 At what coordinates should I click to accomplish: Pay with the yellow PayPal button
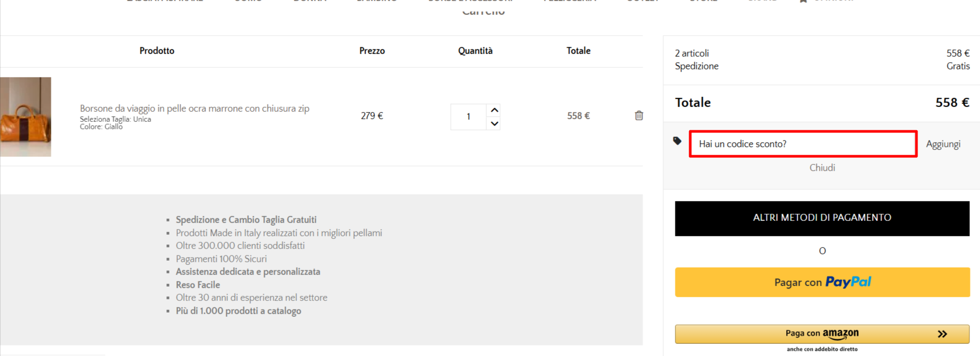pyautogui.click(x=822, y=282)
